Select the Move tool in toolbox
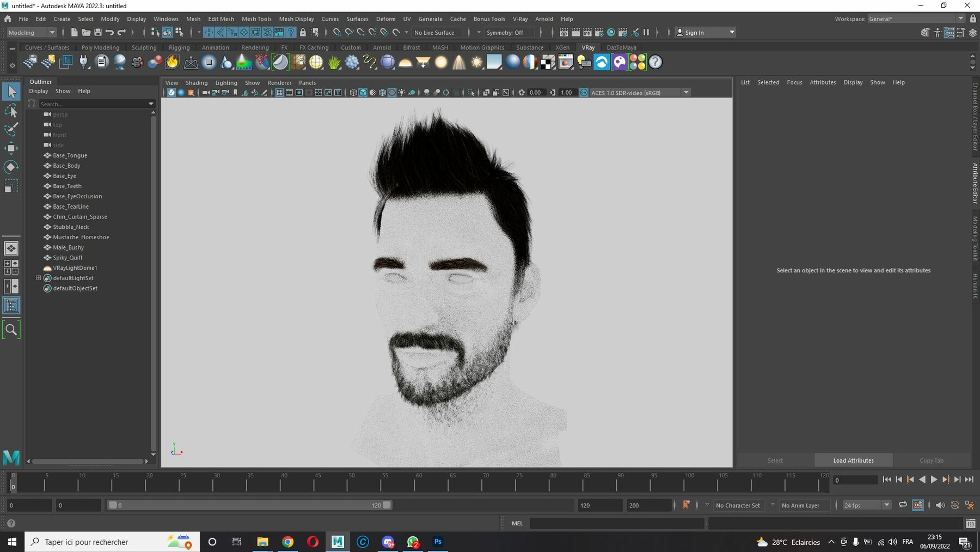 coord(11,148)
